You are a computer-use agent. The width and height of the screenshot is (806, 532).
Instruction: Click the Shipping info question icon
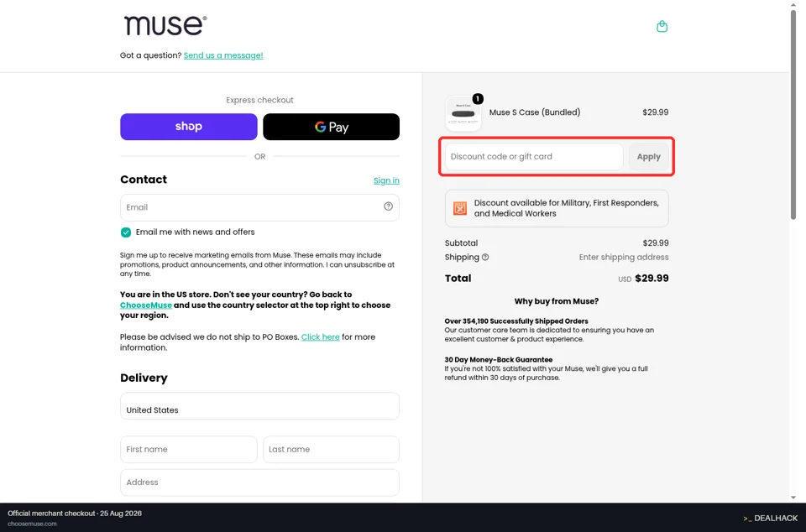[485, 258]
